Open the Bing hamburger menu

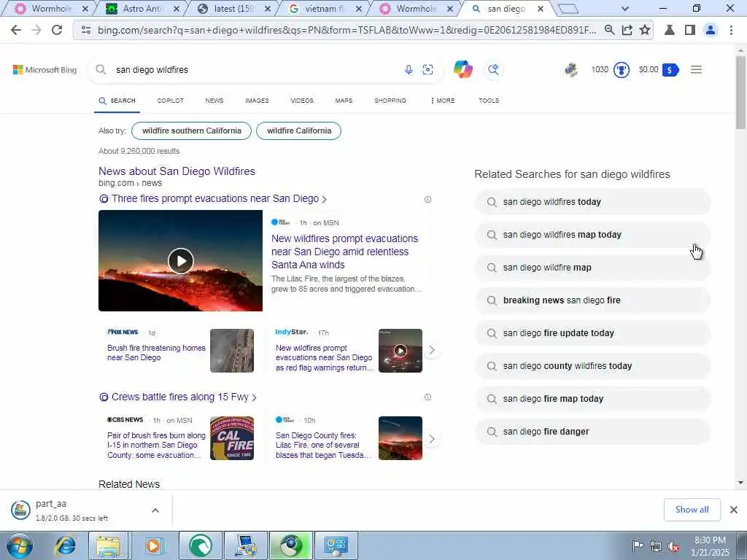click(x=696, y=69)
